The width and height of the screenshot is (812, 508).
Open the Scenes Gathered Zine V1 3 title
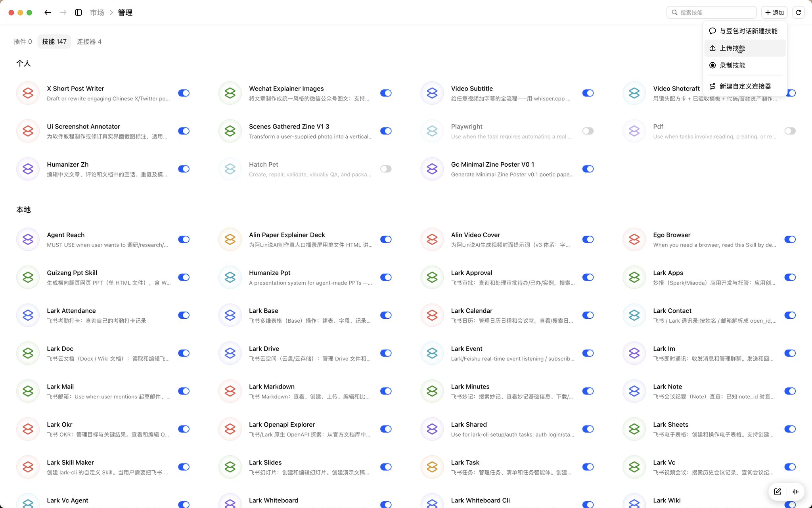point(289,127)
